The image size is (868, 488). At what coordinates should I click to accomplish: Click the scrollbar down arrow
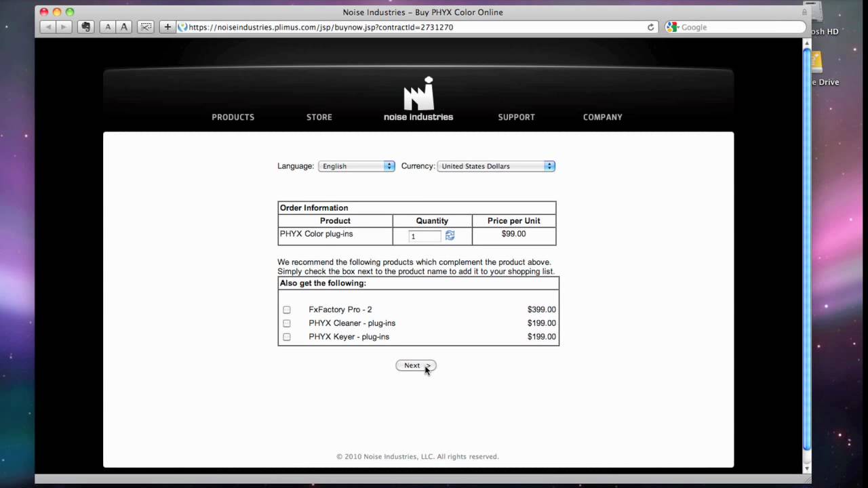click(806, 468)
